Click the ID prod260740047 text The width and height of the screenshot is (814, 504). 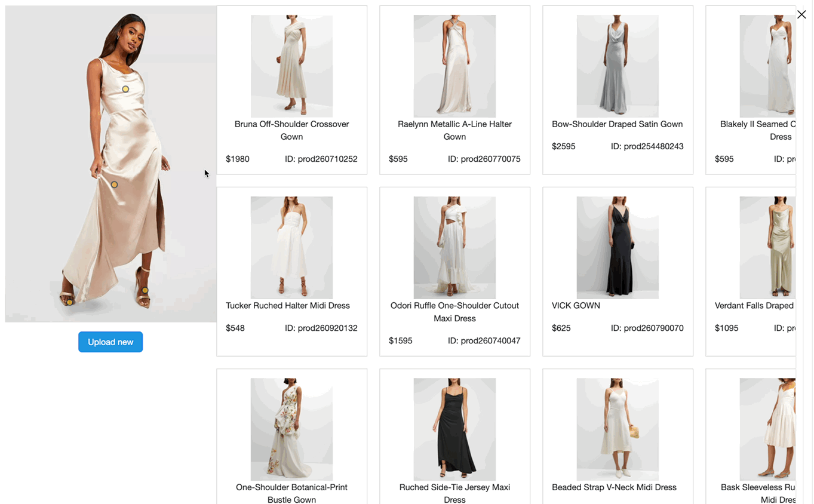484,341
